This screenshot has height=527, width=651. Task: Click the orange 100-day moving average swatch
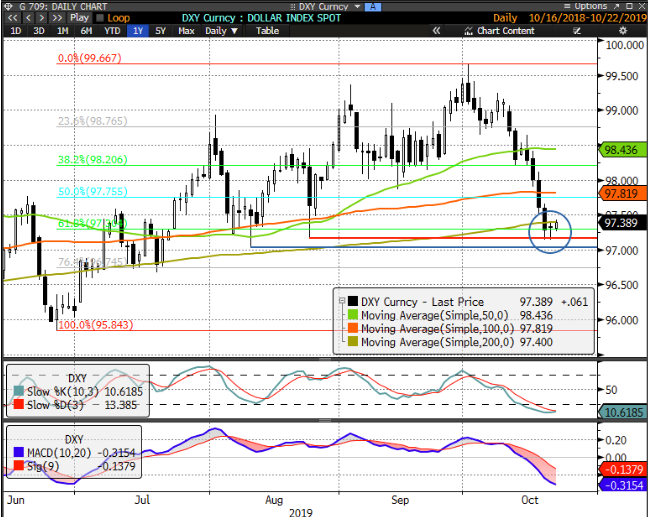point(349,328)
